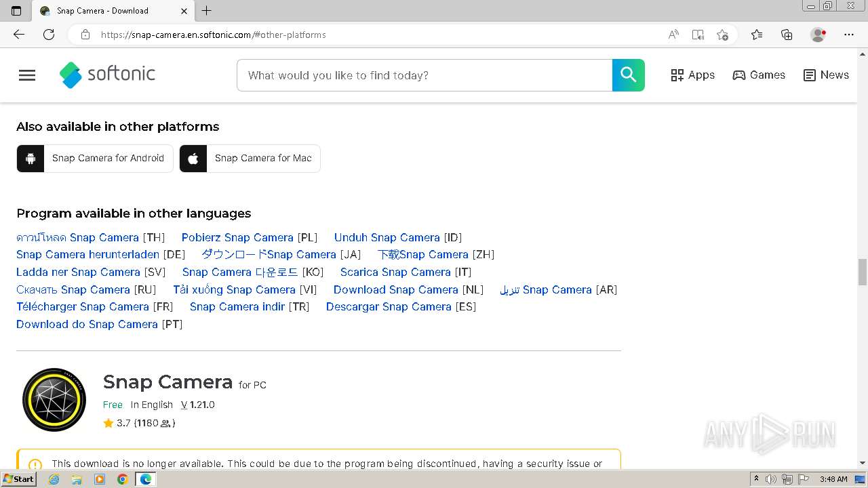Select Microsoft Edge in the taskbar

[x=145, y=479]
